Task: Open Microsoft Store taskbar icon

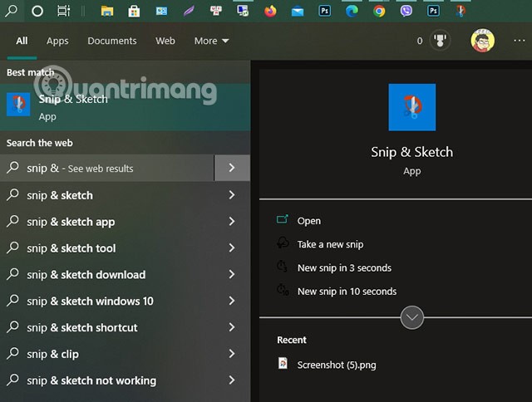Action: (x=134, y=11)
